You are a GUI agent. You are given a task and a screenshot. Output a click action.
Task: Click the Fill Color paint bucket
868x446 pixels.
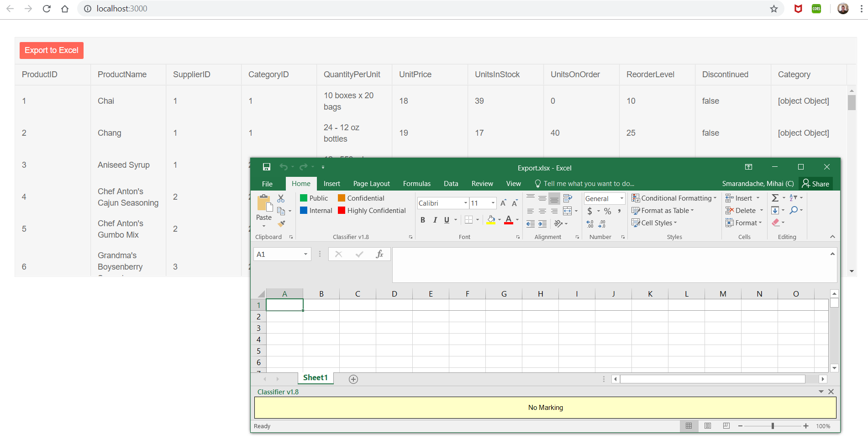(491, 220)
